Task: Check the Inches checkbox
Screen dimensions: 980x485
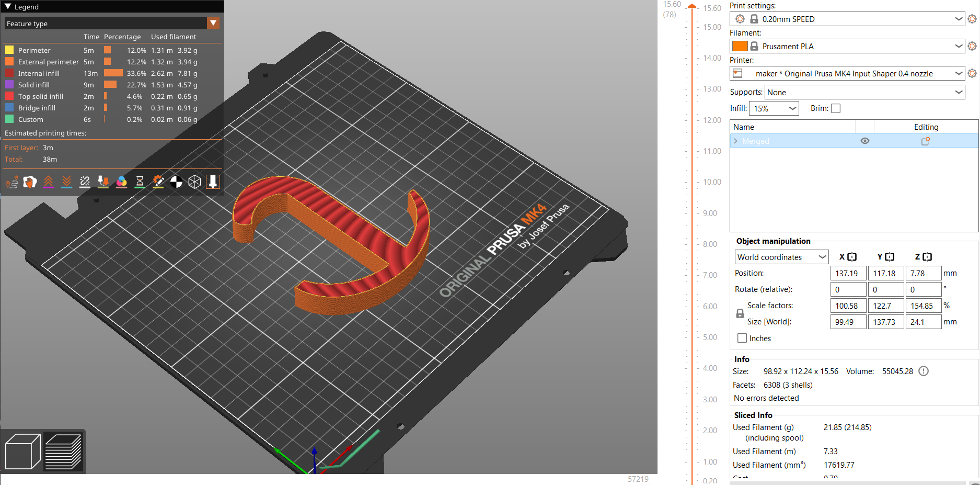Action: coord(742,338)
